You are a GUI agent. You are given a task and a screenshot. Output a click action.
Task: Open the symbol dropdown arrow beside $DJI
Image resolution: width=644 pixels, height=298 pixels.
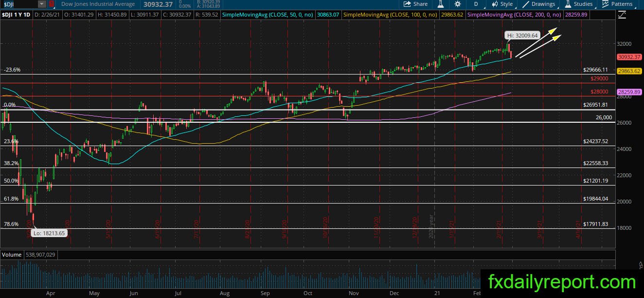(x=41, y=4)
